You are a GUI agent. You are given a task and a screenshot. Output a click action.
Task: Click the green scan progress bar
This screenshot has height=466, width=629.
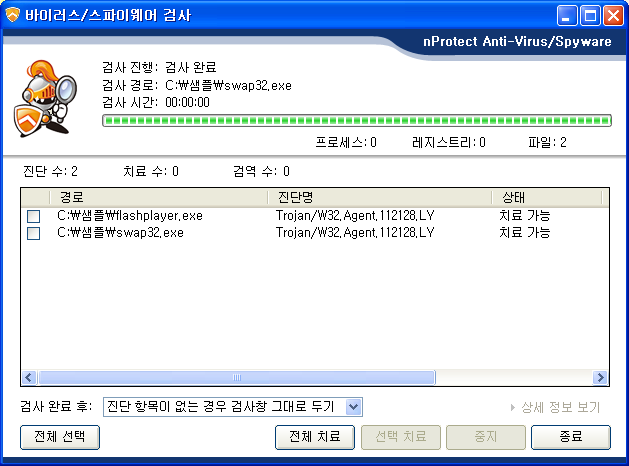pos(357,121)
